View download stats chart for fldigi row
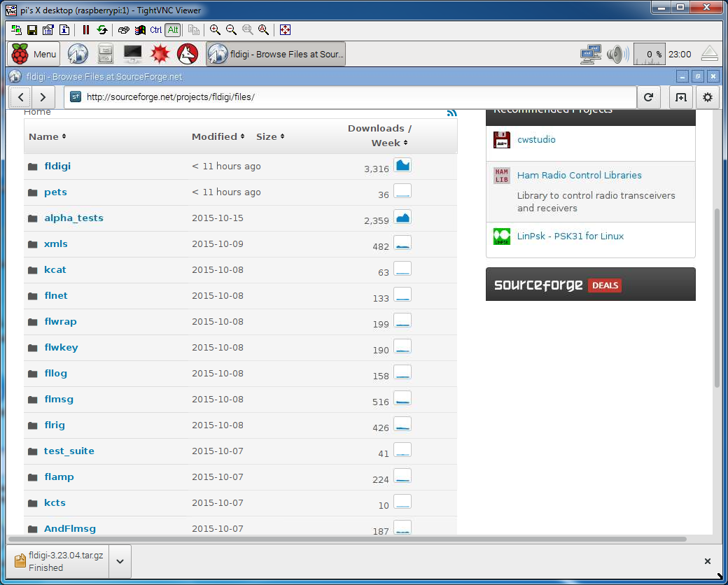 pyautogui.click(x=402, y=165)
